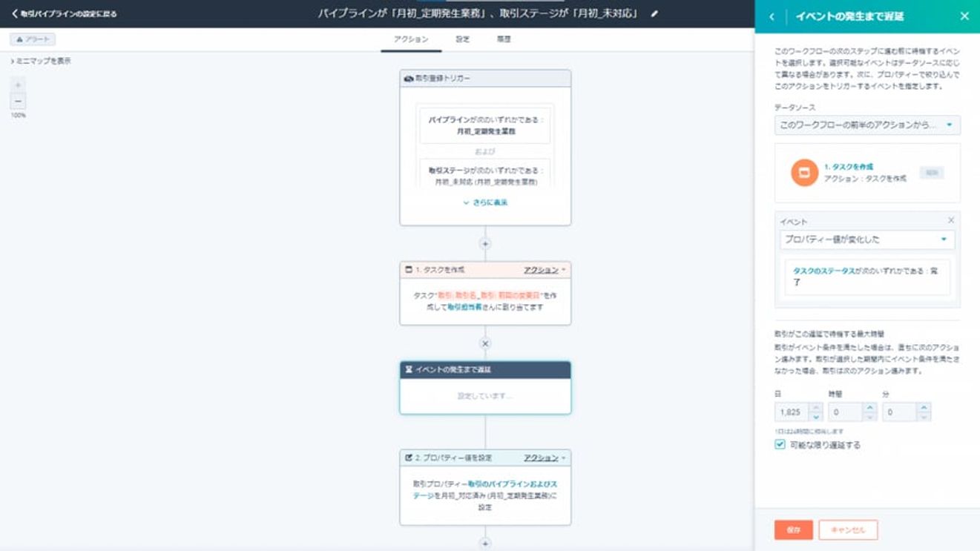
Task: Click the 1. タスクを作成 task icon
Action: tap(409, 270)
